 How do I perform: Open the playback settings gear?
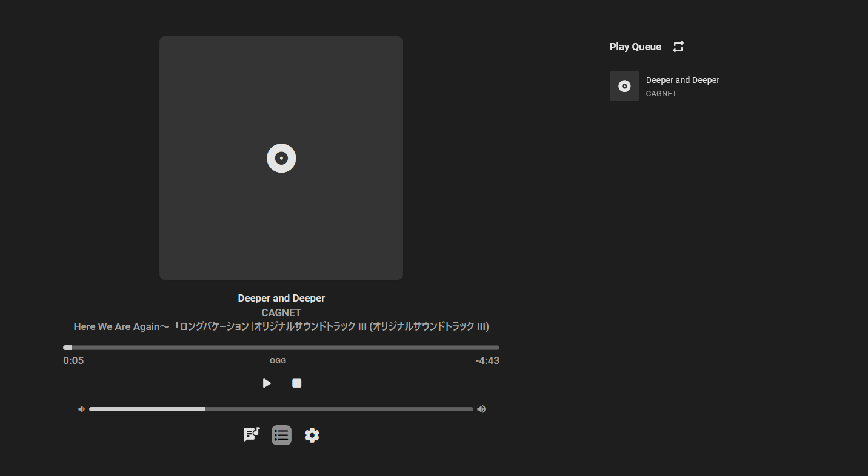(x=312, y=435)
